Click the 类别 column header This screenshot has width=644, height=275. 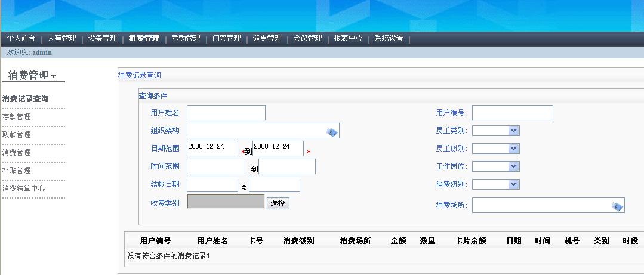tap(601, 241)
